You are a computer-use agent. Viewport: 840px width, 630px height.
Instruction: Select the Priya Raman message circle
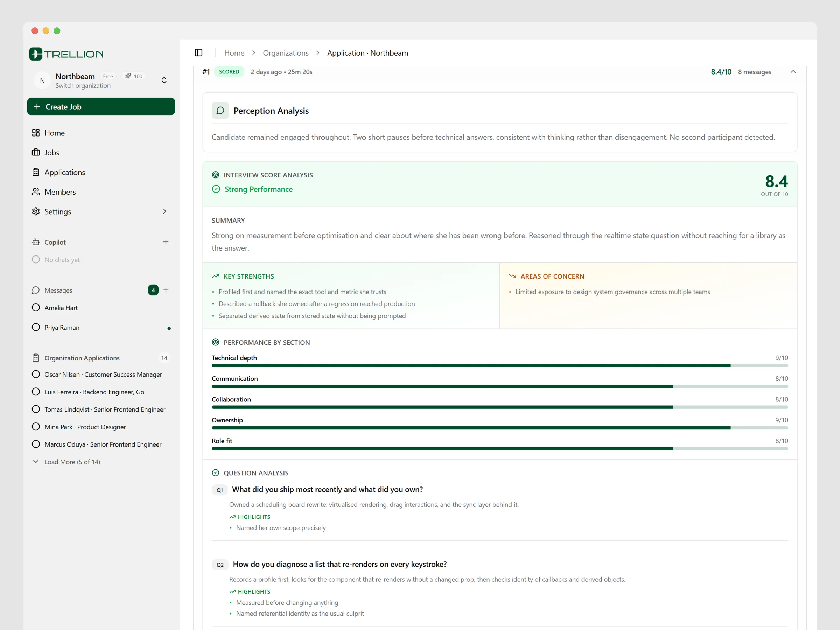tap(36, 327)
